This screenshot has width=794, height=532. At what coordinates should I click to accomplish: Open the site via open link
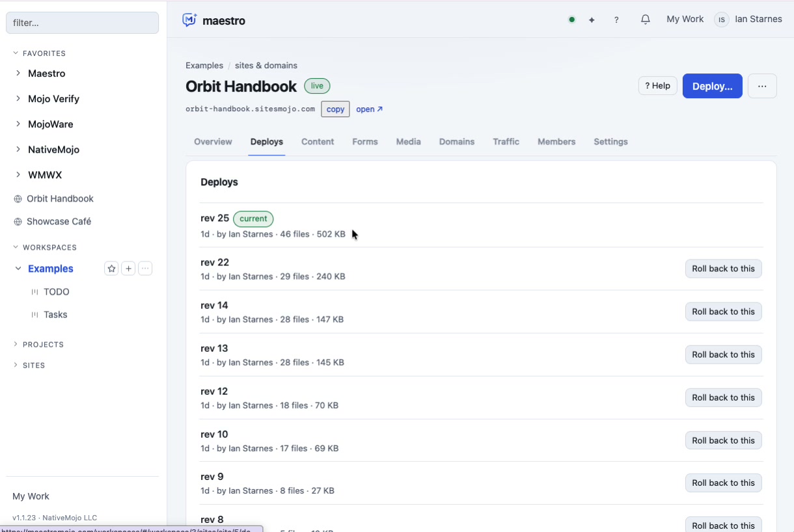pos(369,109)
